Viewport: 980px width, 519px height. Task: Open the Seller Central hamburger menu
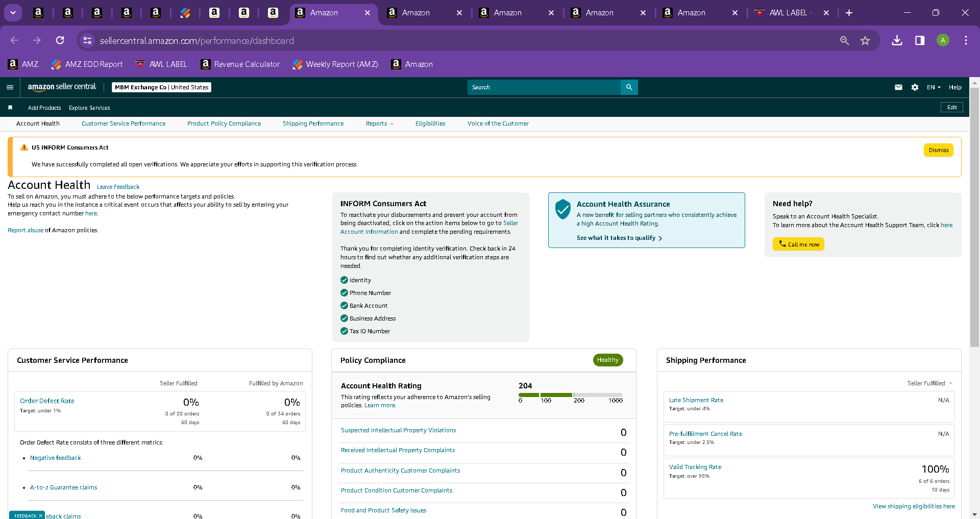click(10, 87)
